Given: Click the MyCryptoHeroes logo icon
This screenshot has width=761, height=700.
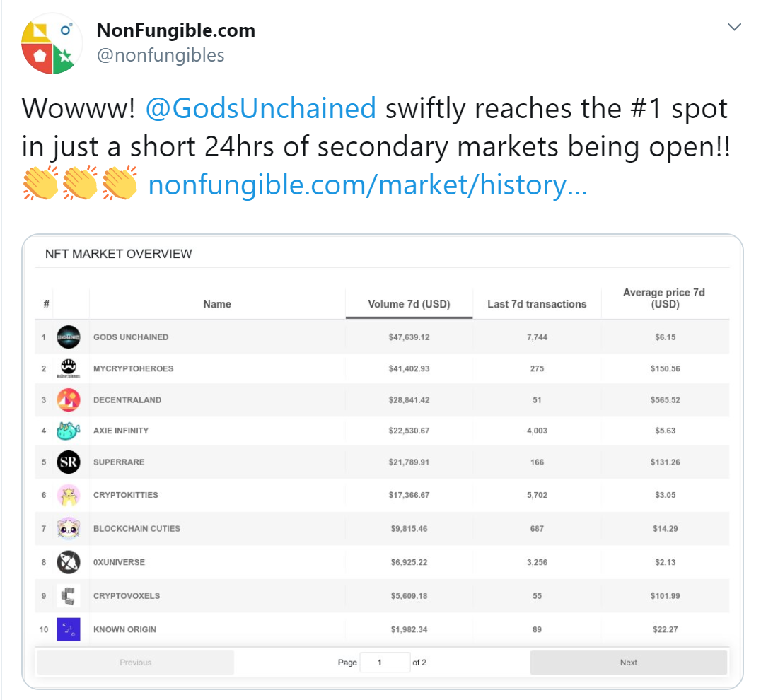Looking at the screenshot, I should point(69,368).
